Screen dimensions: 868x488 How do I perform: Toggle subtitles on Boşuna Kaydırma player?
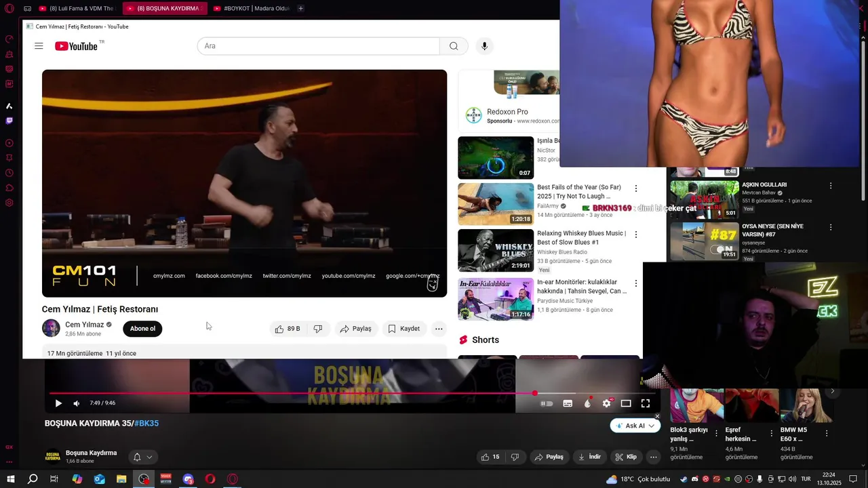568,403
